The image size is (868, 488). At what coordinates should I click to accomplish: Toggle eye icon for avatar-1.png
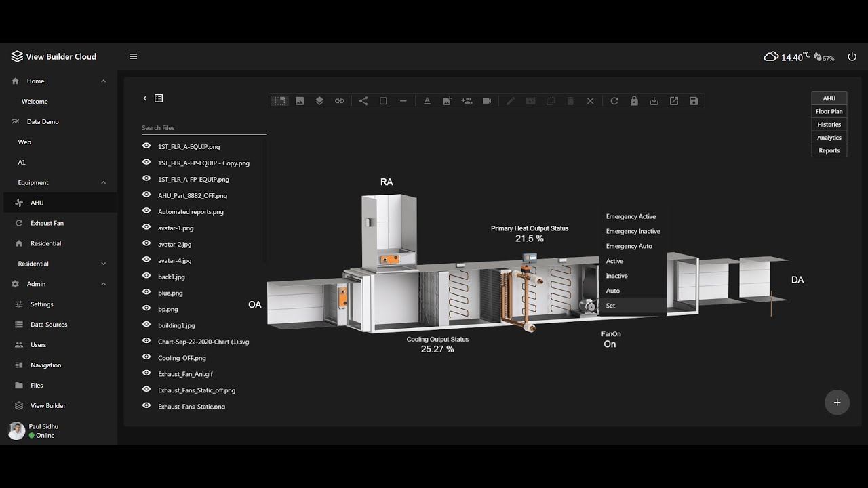coord(146,227)
